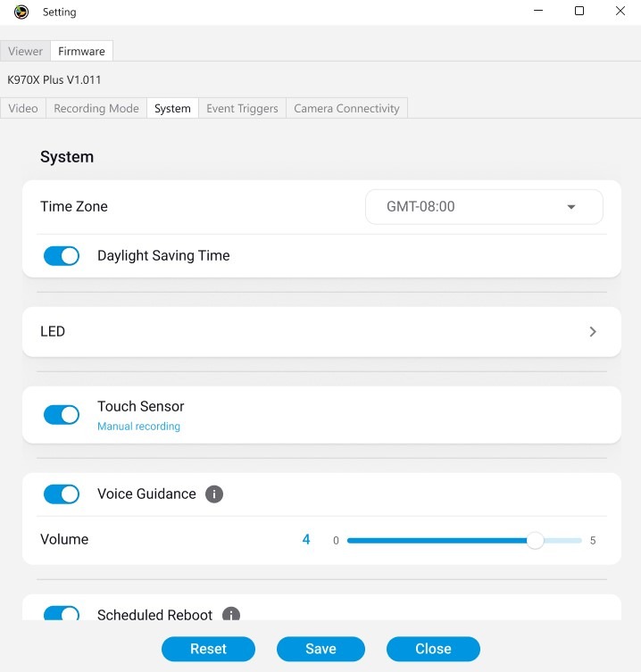
Task: Switch to the Viewer tab
Action: tap(25, 52)
